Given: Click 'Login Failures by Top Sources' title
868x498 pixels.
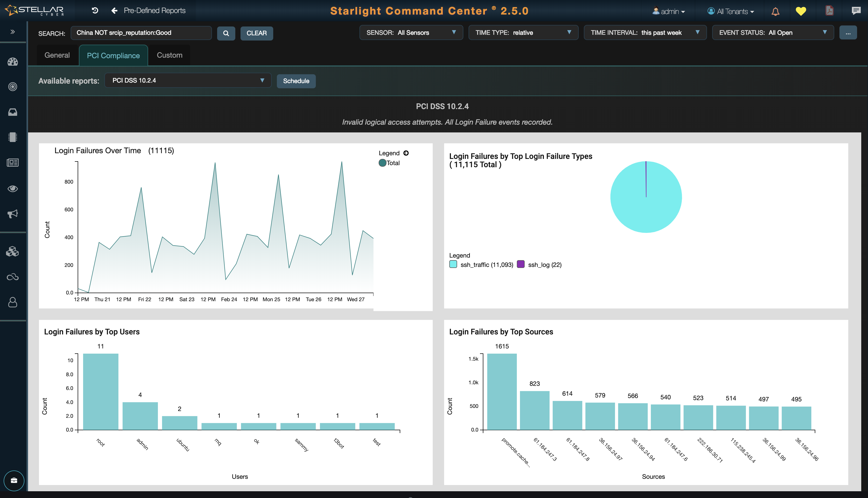Looking at the screenshot, I should [x=501, y=332].
